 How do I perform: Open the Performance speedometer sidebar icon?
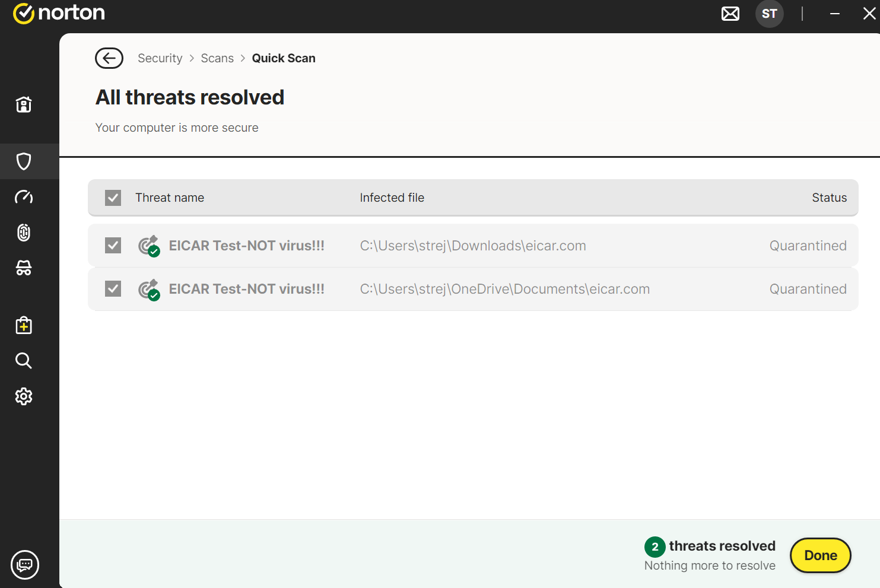[x=24, y=197]
